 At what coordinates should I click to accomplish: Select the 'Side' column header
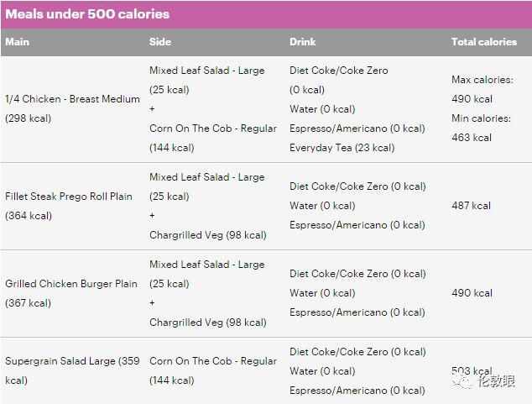pyautogui.click(x=159, y=42)
